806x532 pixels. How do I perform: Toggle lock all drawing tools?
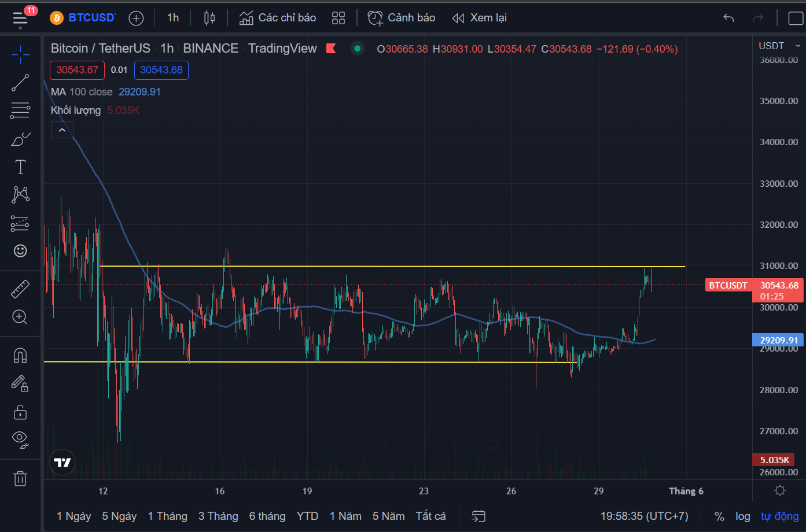20,412
